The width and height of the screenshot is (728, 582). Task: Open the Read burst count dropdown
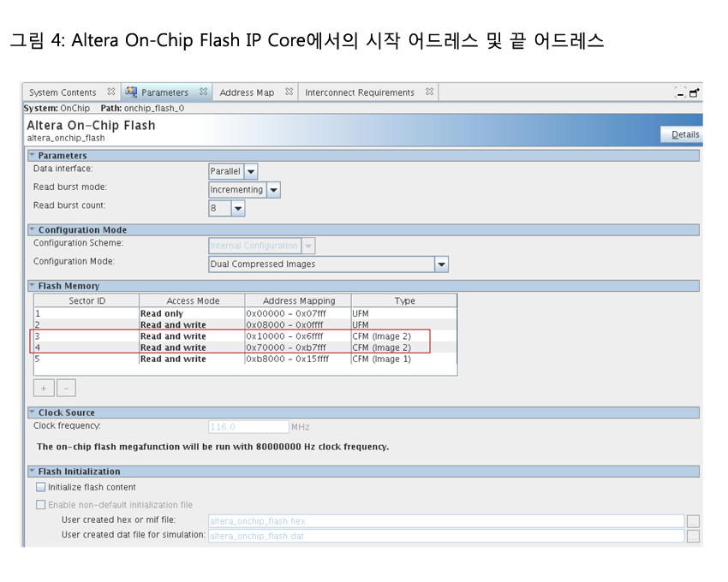(237, 208)
